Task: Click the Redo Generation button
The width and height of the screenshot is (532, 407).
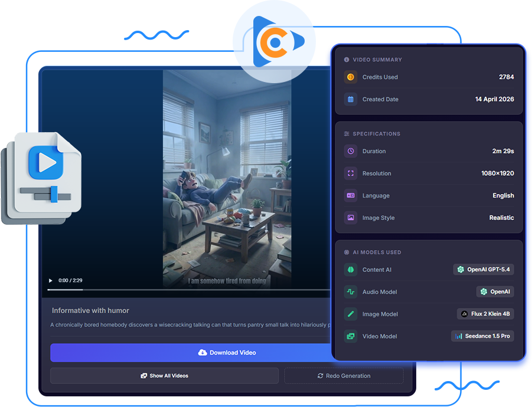Action: point(344,376)
